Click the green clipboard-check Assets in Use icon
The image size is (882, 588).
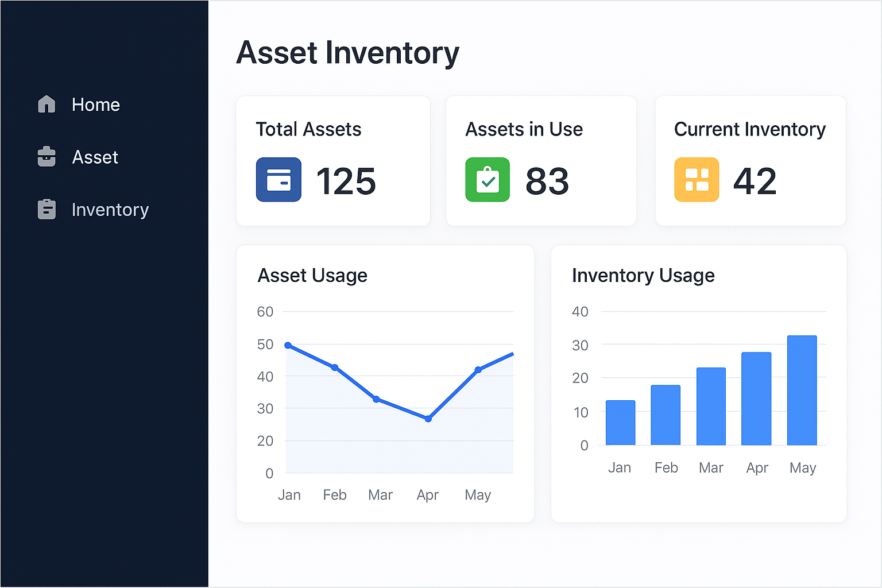(488, 180)
